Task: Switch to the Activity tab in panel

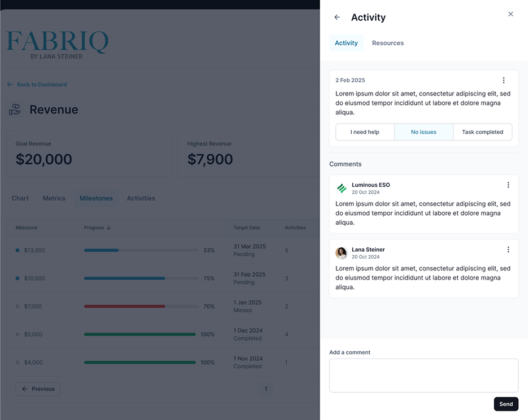Action: tap(346, 43)
